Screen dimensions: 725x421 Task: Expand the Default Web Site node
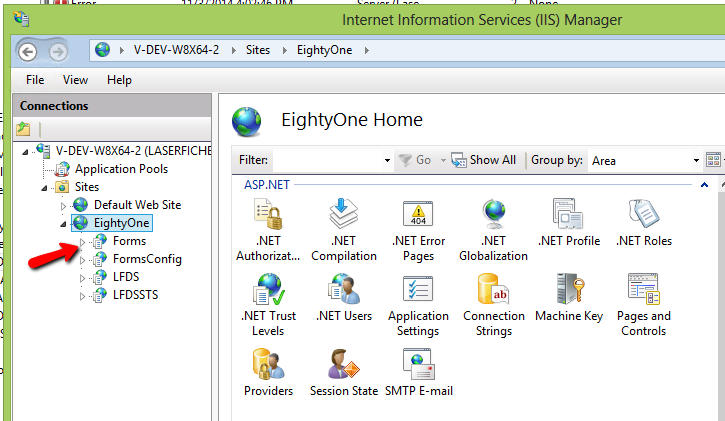[x=63, y=206]
